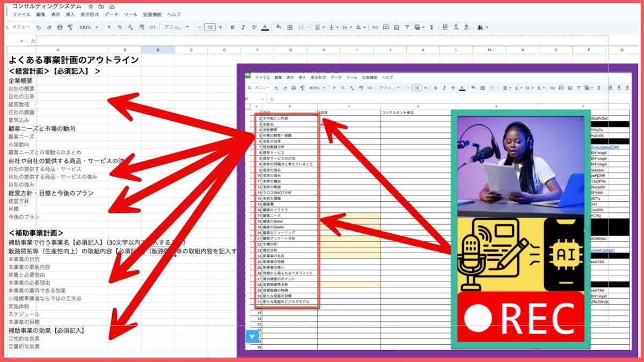The height and width of the screenshot is (362, 644).
Task: Click the font size input field
Action: coord(210,27)
